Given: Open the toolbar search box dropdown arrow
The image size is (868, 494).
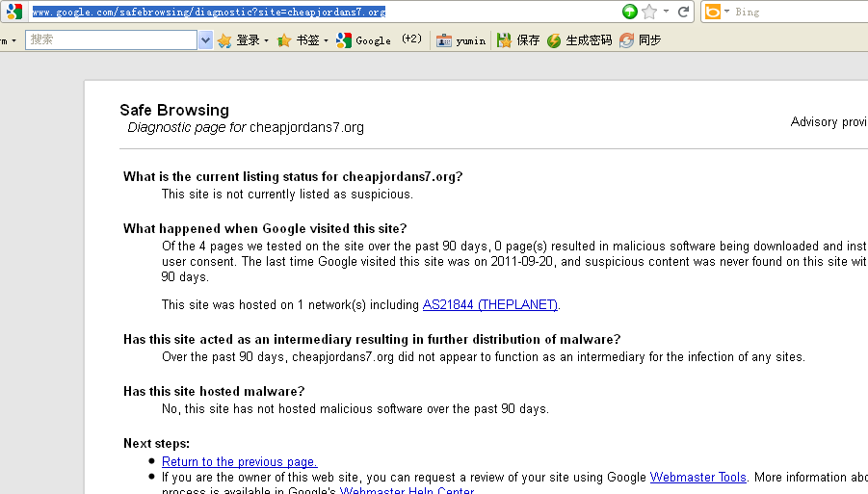Looking at the screenshot, I should coord(205,40).
